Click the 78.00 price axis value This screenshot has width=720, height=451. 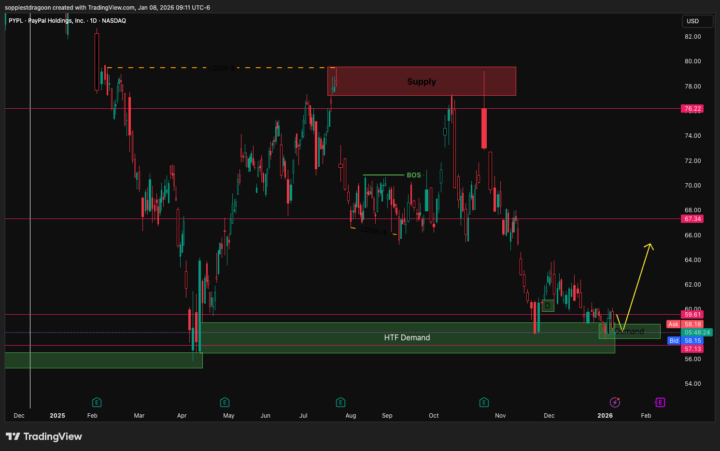tap(692, 86)
